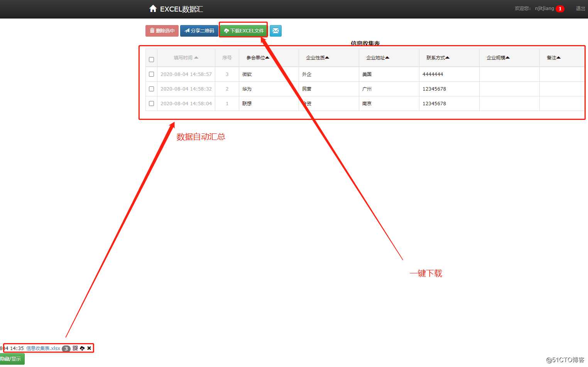Check the row for 联想

point(151,103)
